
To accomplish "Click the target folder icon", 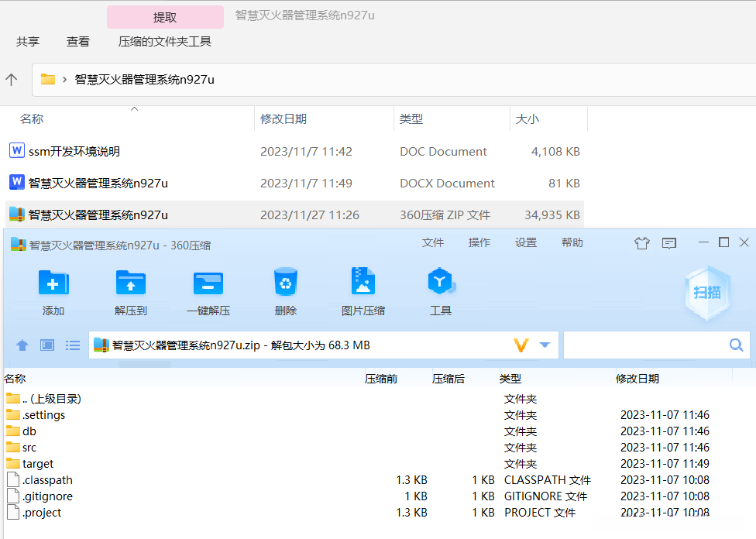I will click(x=13, y=464).
